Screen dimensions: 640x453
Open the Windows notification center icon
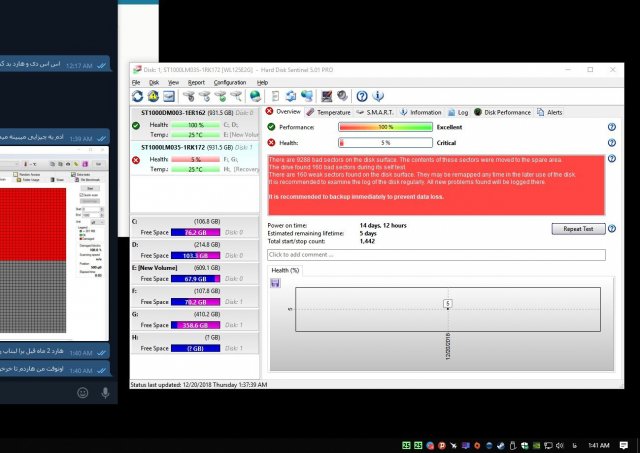(x=624, y=445)
